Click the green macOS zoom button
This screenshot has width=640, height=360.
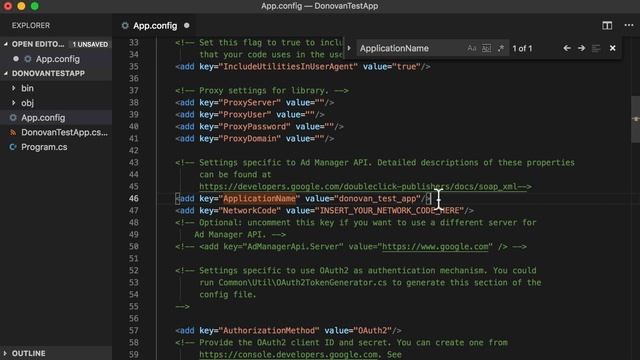click(35, 6)
